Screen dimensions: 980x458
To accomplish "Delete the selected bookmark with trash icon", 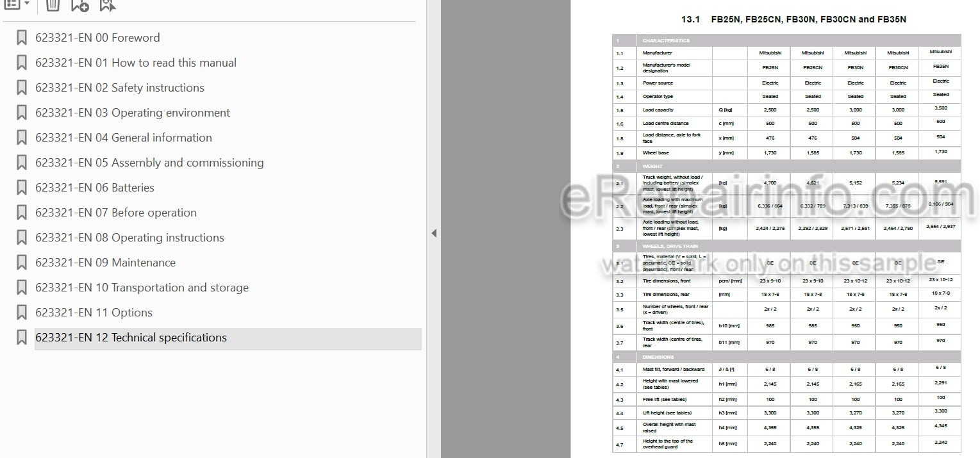I will (53, 5).
